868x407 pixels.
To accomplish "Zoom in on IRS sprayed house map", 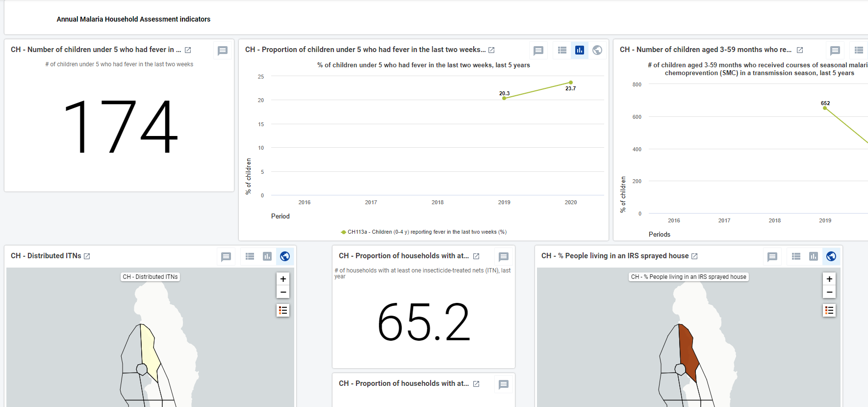I will [829, 279].
